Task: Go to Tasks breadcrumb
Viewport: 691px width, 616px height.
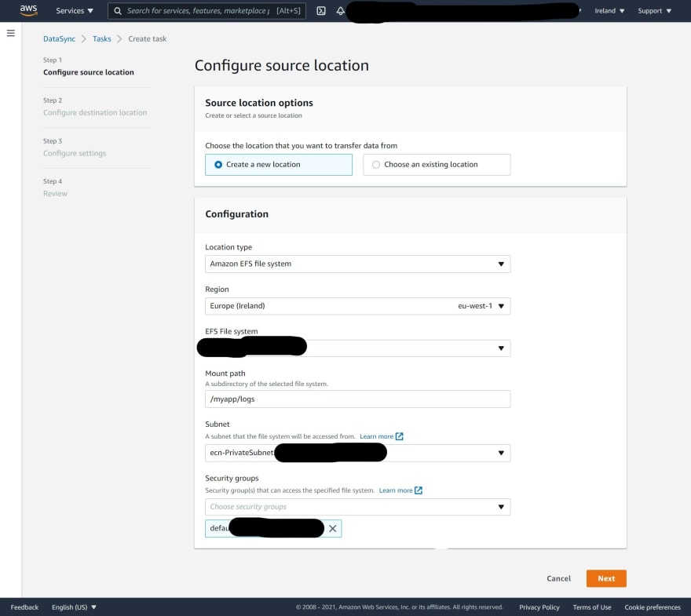Action: coord(102,38)
